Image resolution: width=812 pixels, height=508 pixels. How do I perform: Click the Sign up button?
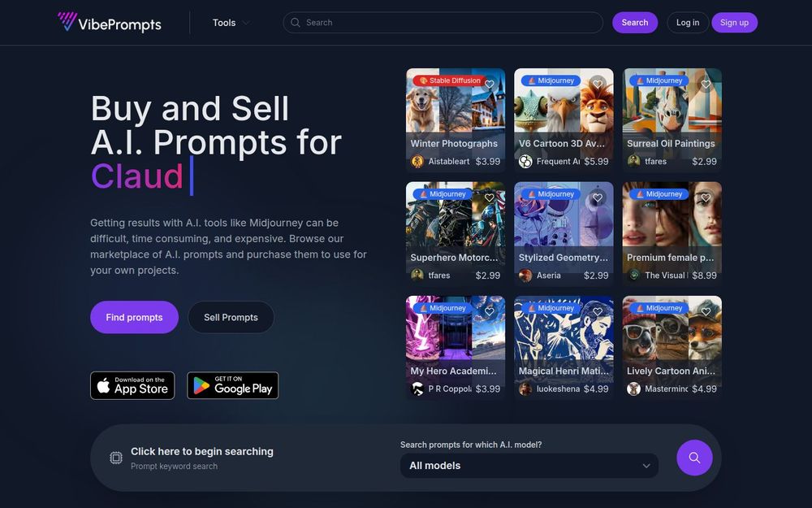(734, 23)
